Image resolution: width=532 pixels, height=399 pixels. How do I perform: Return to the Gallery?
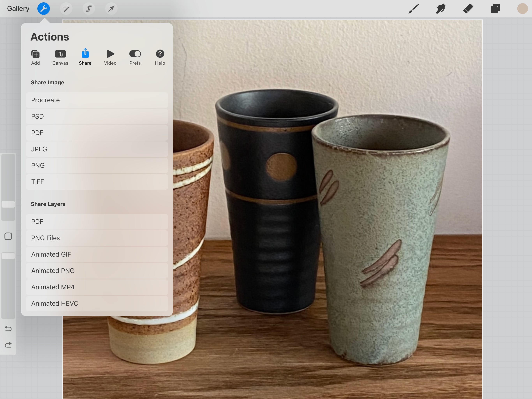18,9
